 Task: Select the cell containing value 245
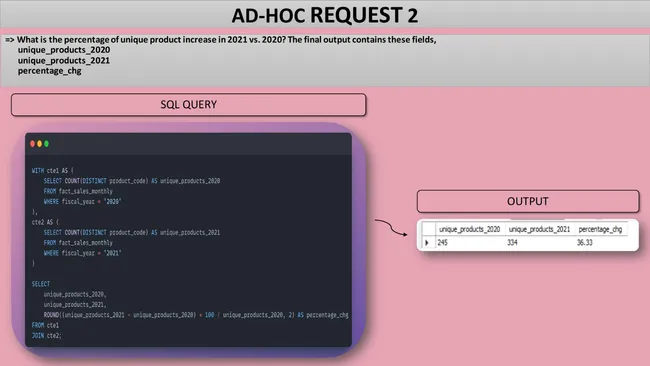coord(470,242)
